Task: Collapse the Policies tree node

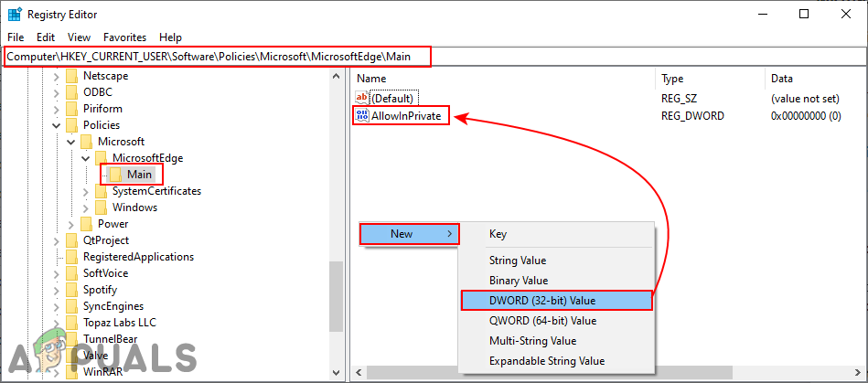Action: coord(57,125)
